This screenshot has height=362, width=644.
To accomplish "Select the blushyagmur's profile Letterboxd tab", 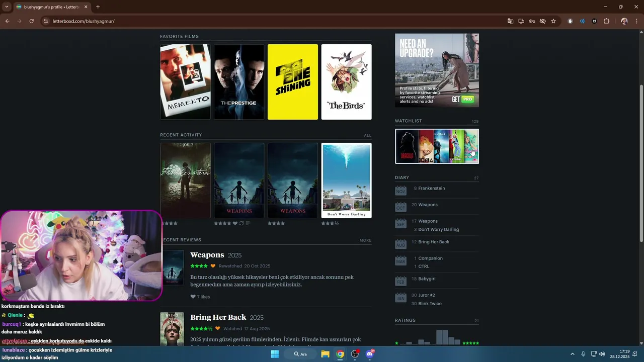I will coord(51,7).
